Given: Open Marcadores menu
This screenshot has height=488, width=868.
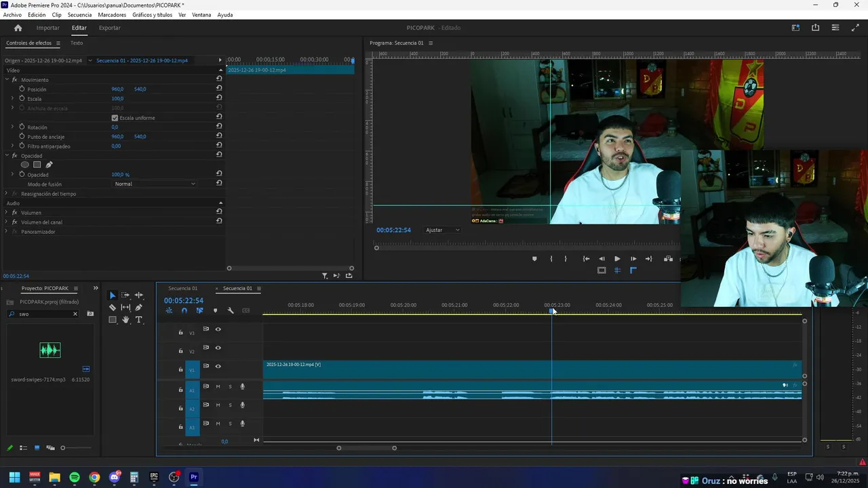Looking at the screenshot, I should coord(112,15).
